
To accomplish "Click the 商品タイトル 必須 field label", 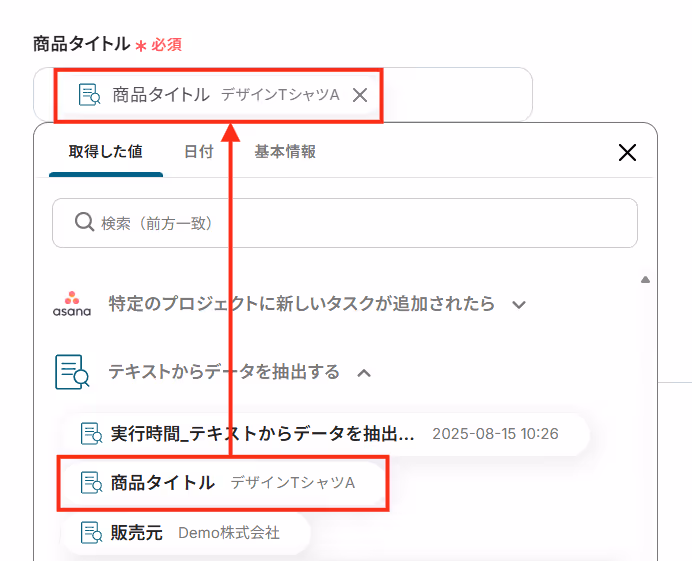I will pos(107,44).
